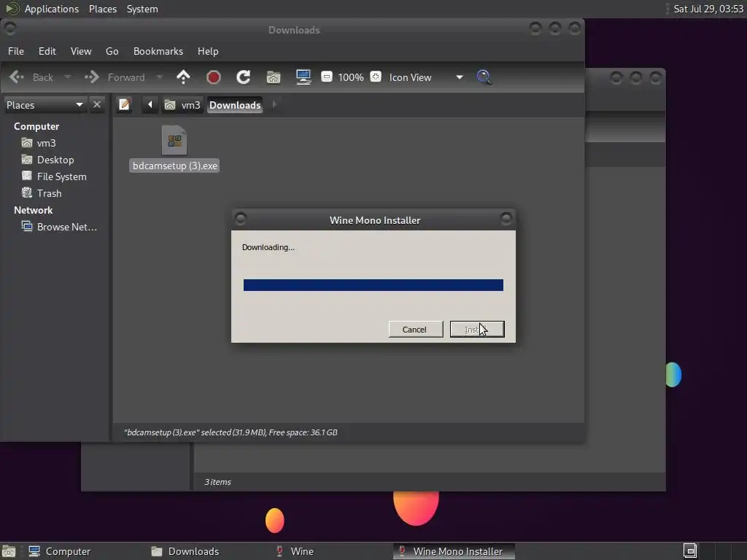Open the Forward history dropdown arrow

tap(160, 77)
